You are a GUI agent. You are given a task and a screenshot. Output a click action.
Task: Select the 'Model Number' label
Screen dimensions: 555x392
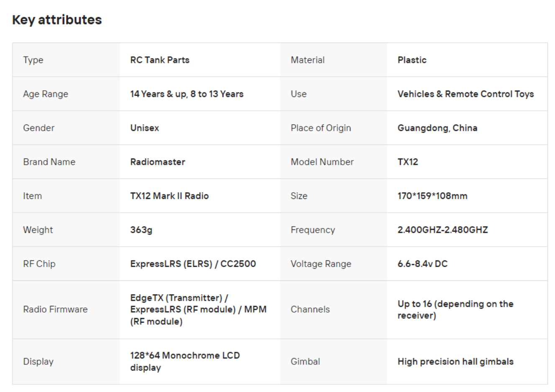tap(322, 162)
